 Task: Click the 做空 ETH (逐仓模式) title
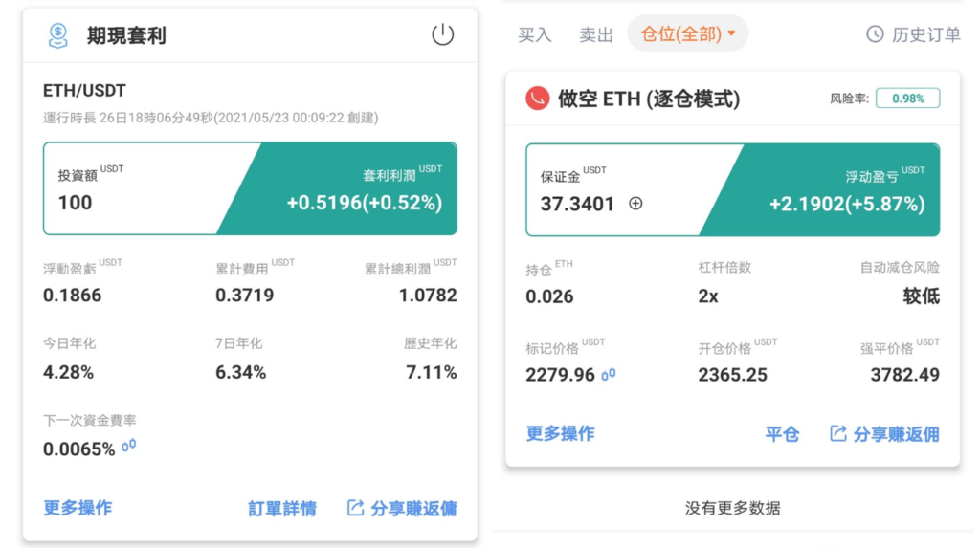(649, 99)
